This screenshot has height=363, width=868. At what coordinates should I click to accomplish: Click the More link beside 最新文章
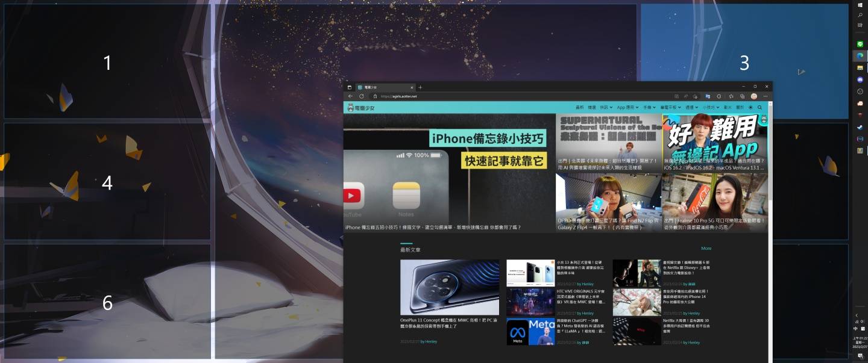(x=706, y=248)
